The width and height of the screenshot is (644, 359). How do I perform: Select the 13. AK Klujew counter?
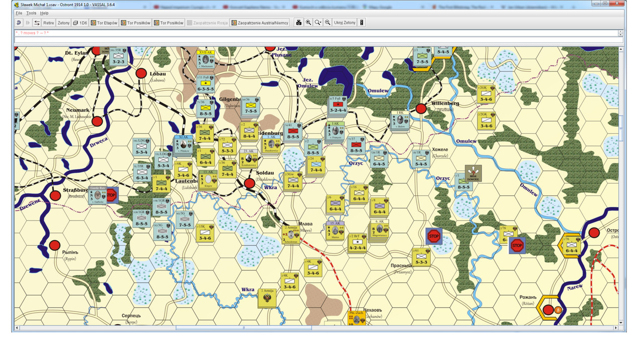tap(208, 180)
